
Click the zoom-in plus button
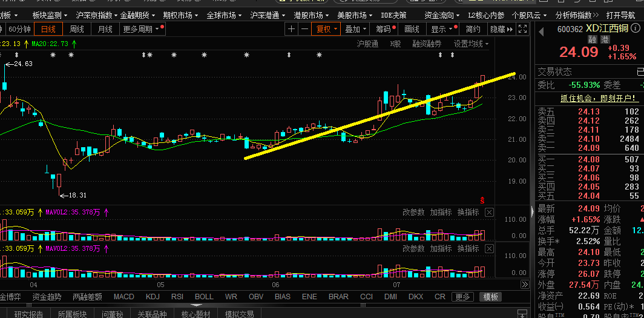[x=291, y=29]
